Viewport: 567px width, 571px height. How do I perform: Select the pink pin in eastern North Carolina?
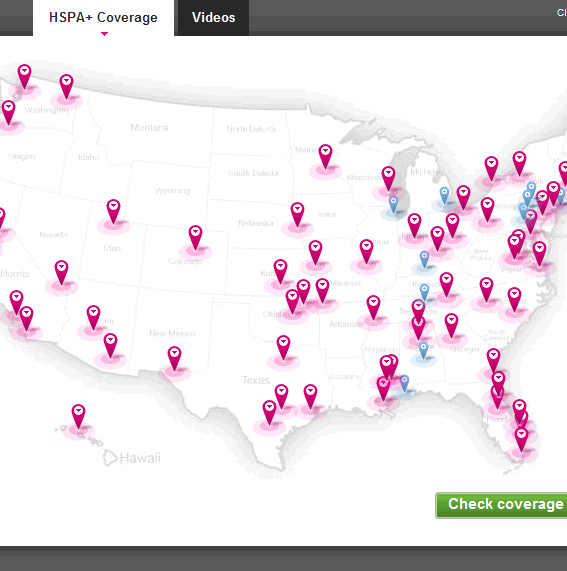514,300
